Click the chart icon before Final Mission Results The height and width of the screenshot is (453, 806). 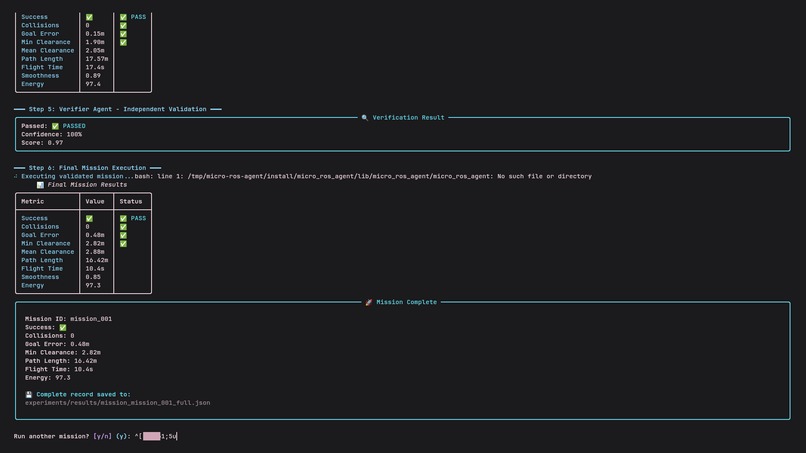pos(40,185)
